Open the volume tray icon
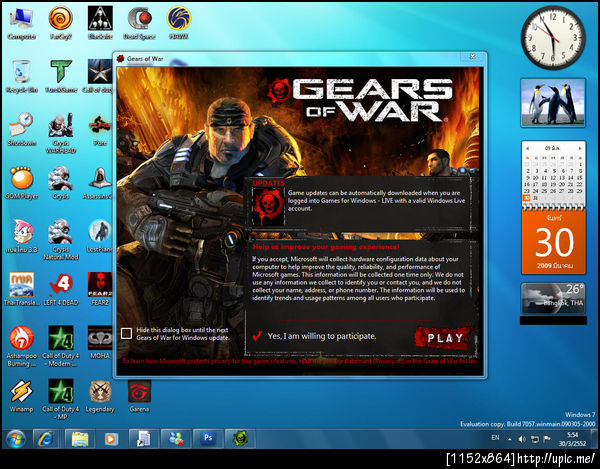600x469 pixels. point(522,440)
